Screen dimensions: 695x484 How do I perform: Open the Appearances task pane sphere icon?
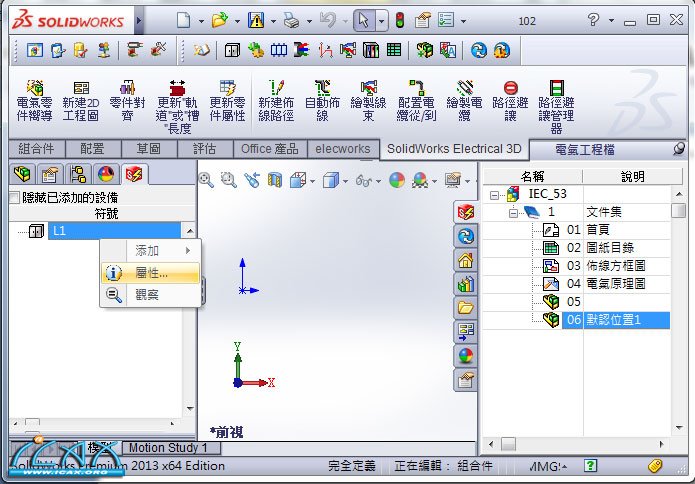click(x=465, y=355)
